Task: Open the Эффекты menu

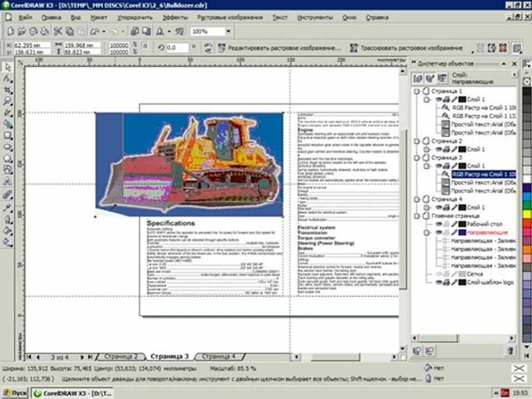Action: click(x=175, y=17)
